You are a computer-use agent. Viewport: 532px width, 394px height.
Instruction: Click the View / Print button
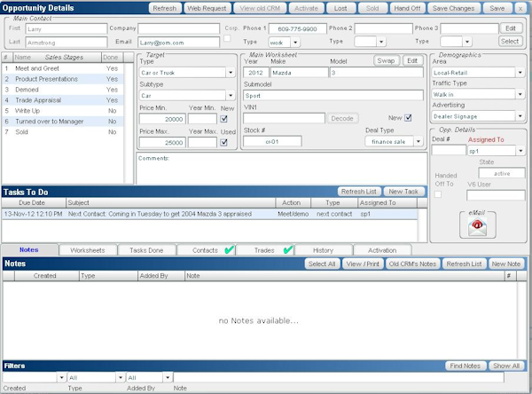(x=363, y=264)
